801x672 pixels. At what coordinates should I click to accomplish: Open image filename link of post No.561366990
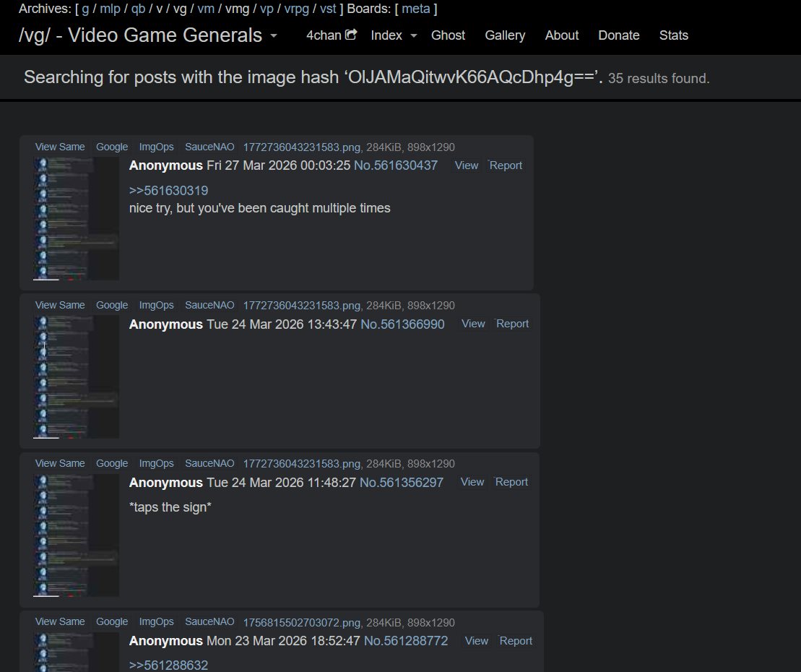coord(301,306)
